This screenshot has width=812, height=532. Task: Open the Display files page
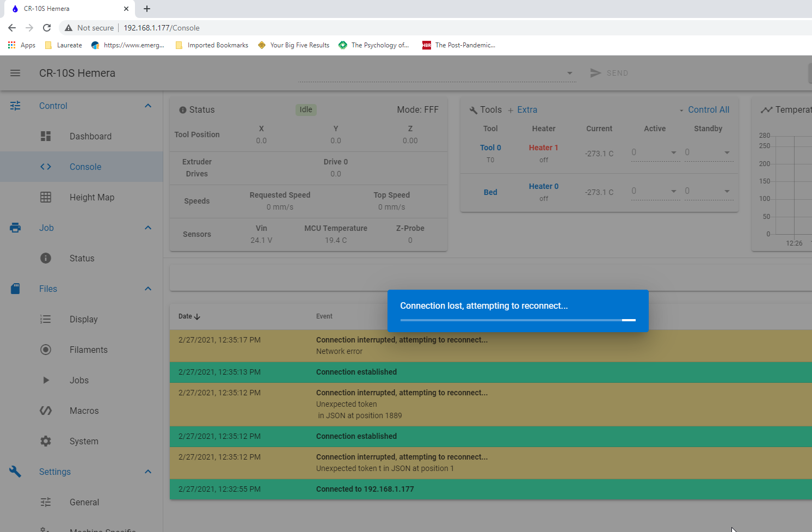82,319
